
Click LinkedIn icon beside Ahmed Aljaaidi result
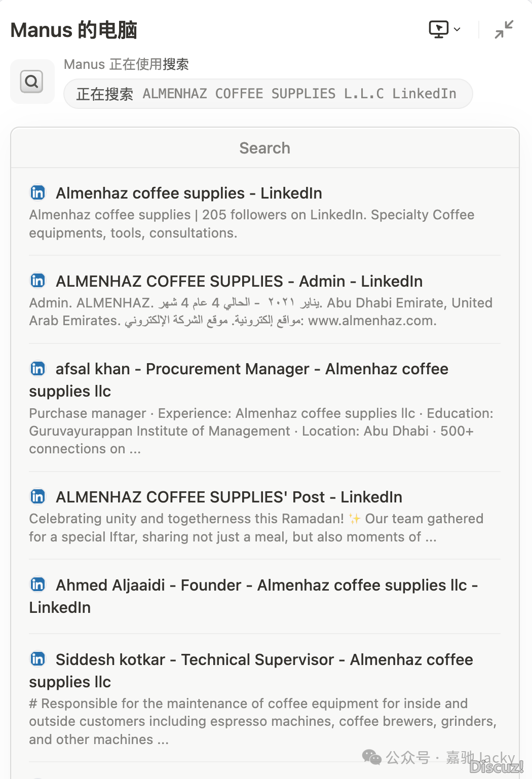(x=38, y=585)
